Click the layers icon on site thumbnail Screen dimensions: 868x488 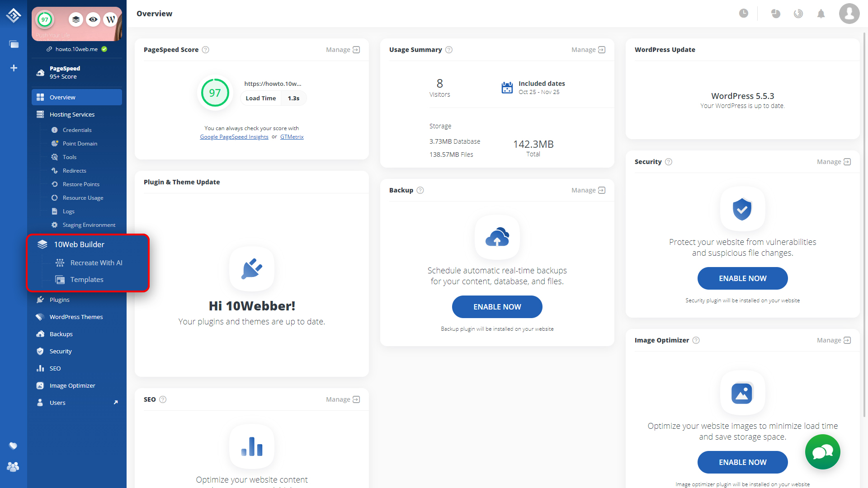click(76, 19)
